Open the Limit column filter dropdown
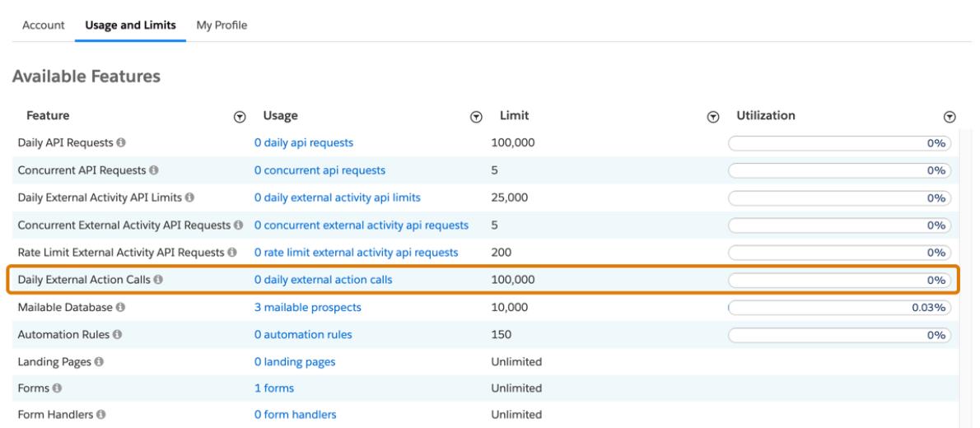Screen dimensions: 980x428 (713, 118)
